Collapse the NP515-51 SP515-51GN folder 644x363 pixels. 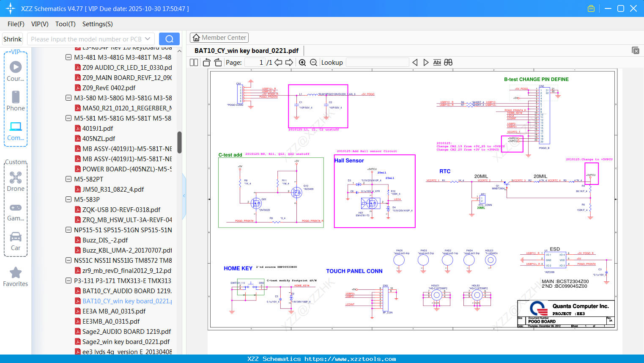click(x=69, y=230)
